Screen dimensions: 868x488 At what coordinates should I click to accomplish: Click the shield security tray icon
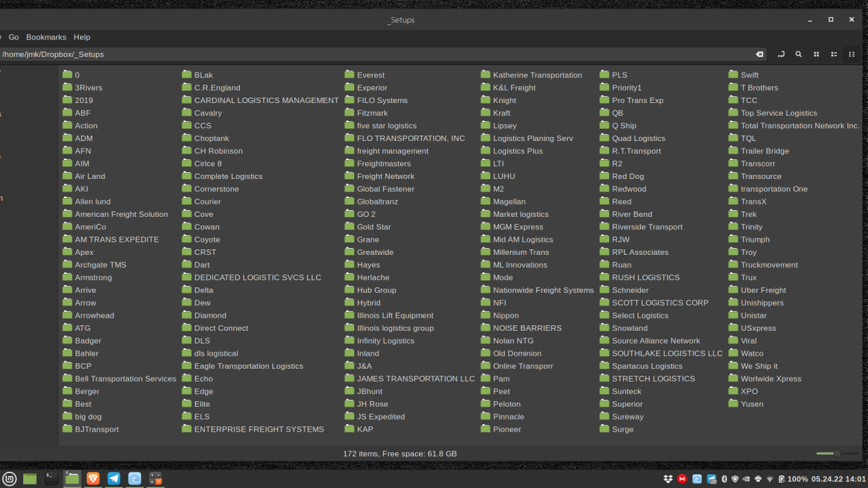[x=735, y=479]
